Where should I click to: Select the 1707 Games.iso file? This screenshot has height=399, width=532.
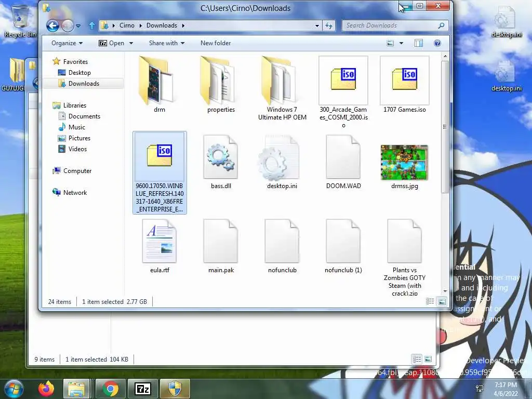[x=404, y=85]
